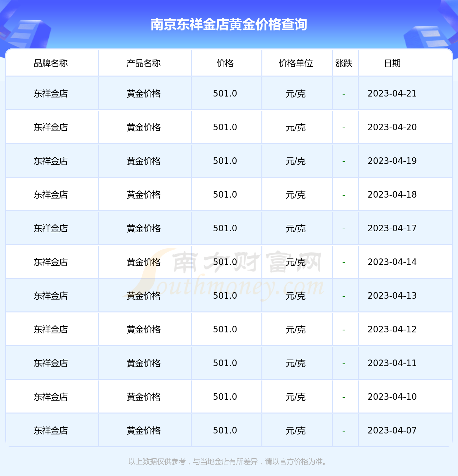This screenshot has height=476, width=458.
Task: Click the 涨跌 dash in 2023-04-14 row
Action: [344, 263]
